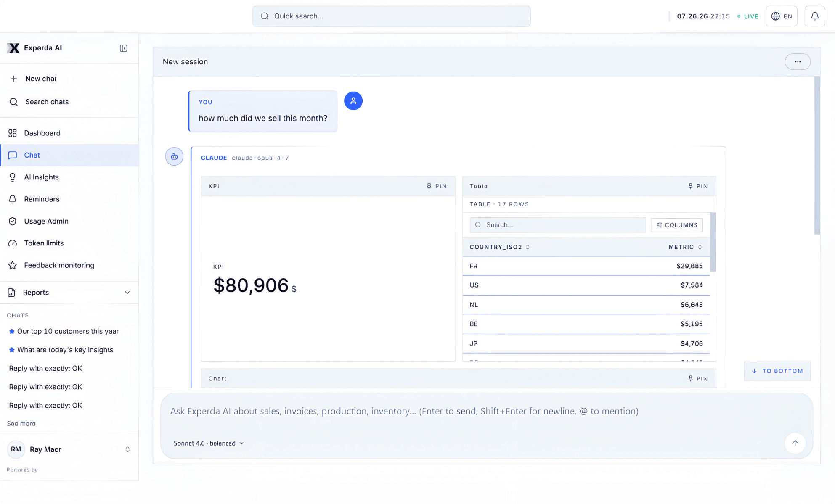835x504 pixels.
Task: Click the table Search field
Action: click(x=558, y=225)
